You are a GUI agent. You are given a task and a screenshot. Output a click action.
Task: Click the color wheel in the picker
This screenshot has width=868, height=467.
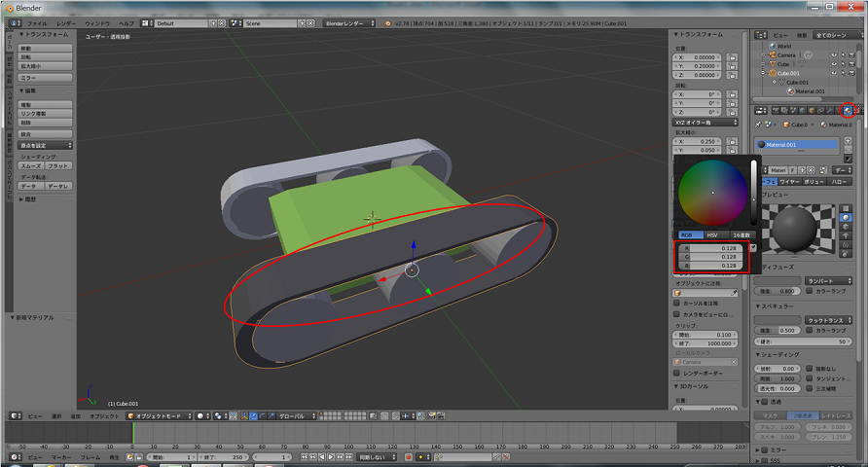(712, 193)
